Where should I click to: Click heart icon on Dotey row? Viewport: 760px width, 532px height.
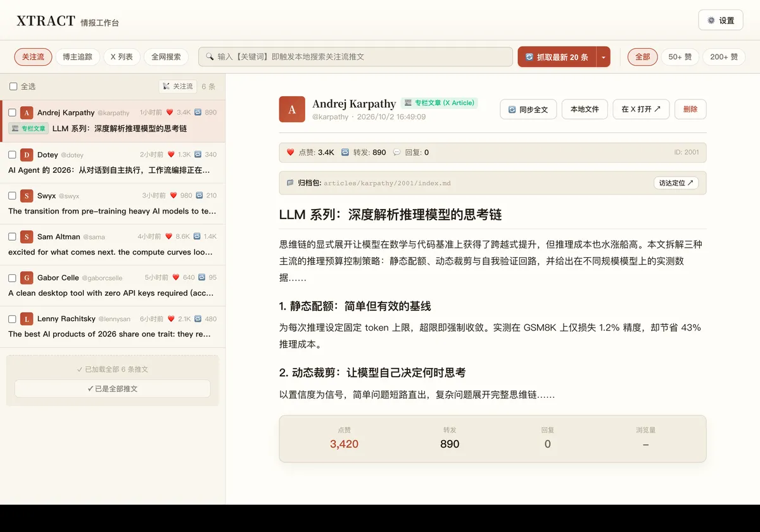(x=172, y=155)
